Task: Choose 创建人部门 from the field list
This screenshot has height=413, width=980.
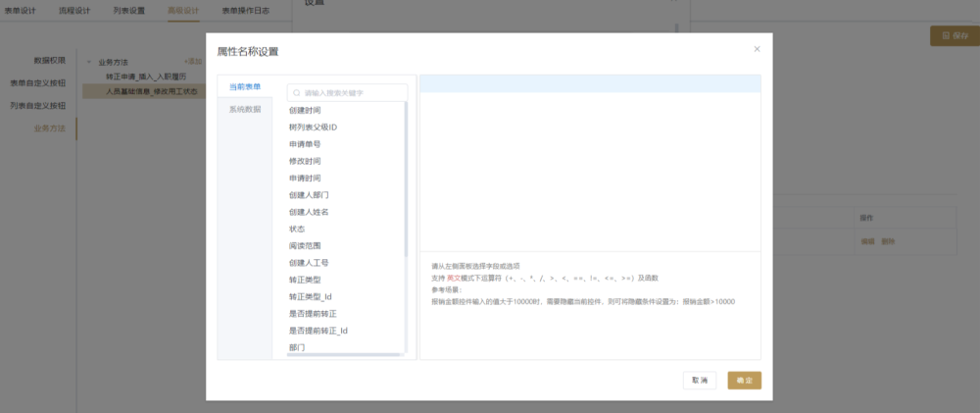Action: [308, 195]
